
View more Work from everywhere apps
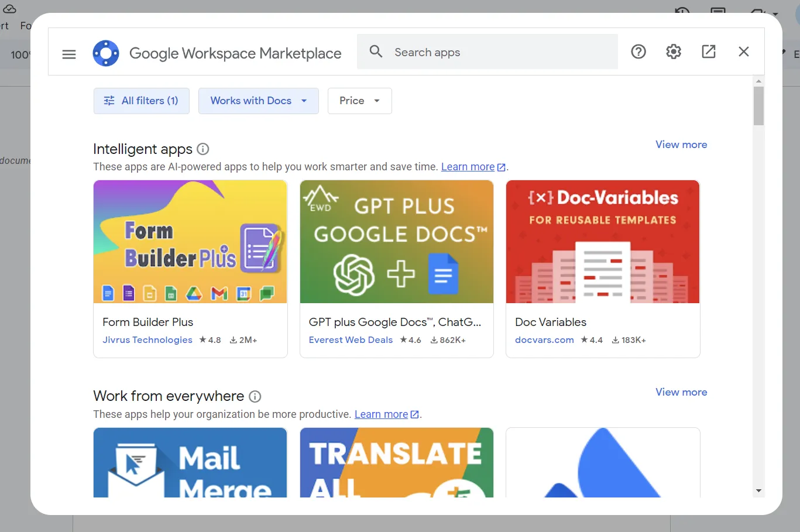tap(681, 392)
